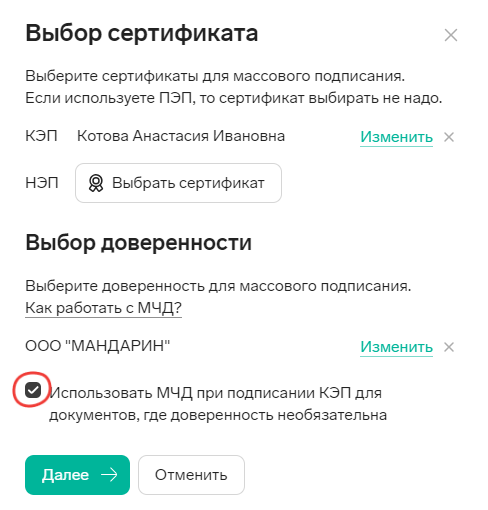Open the Как работать с МЧД? help link
Viewport: 488px width, 510px height.
click(x=103, y=308)
